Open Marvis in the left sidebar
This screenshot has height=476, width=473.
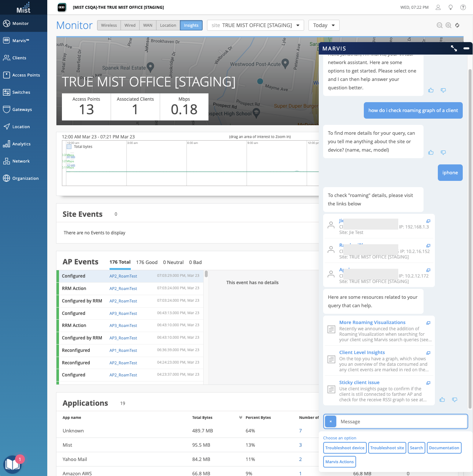click(x=21, y=41)
